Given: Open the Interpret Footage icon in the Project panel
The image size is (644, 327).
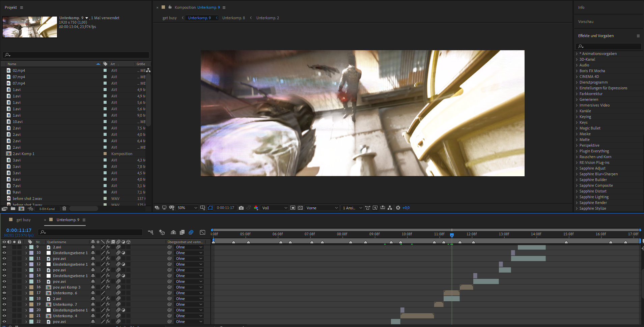Looking at the screenshot, I should tap(4, 209).
